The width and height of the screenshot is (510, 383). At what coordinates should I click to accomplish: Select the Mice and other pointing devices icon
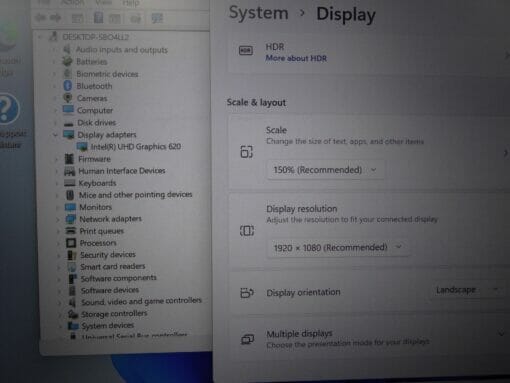[x=70, y=195]
